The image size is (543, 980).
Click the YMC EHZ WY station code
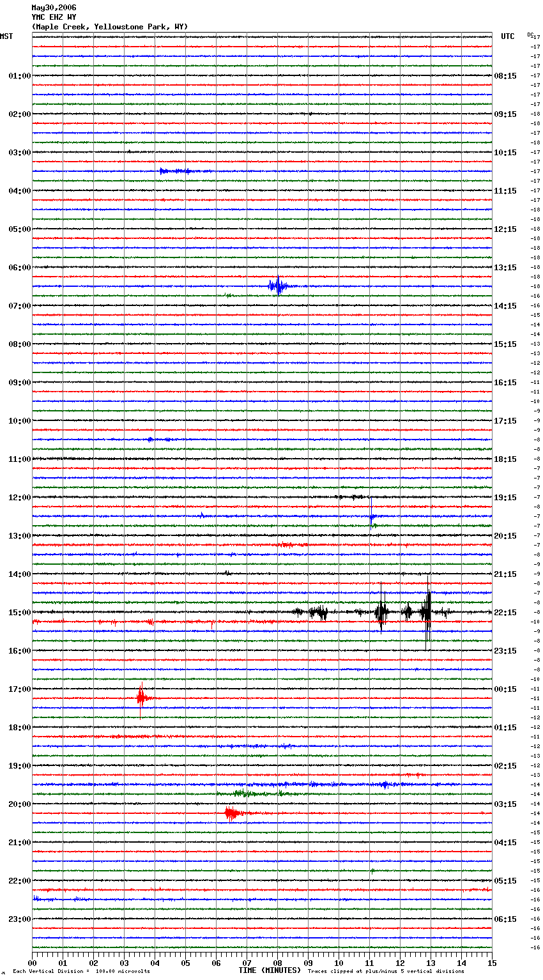(54, 17)
